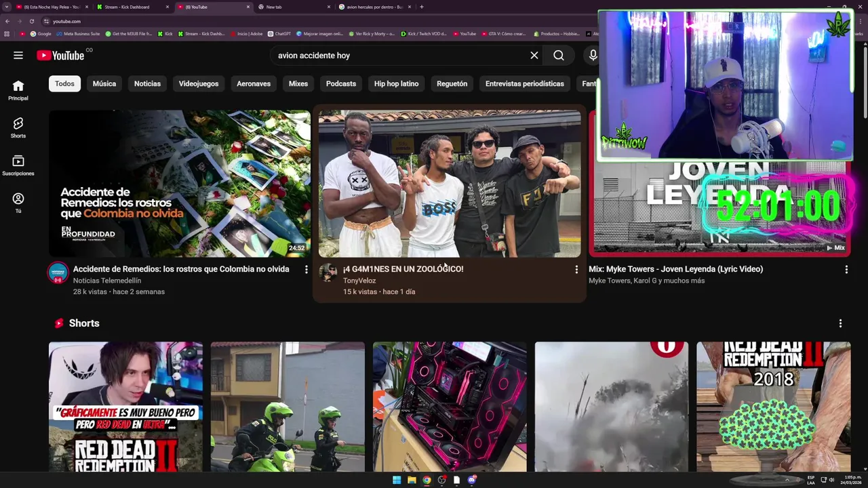Open Accidente de Remedios video title
The height and width of the screenshot is (488, 868).
(181, 269)
